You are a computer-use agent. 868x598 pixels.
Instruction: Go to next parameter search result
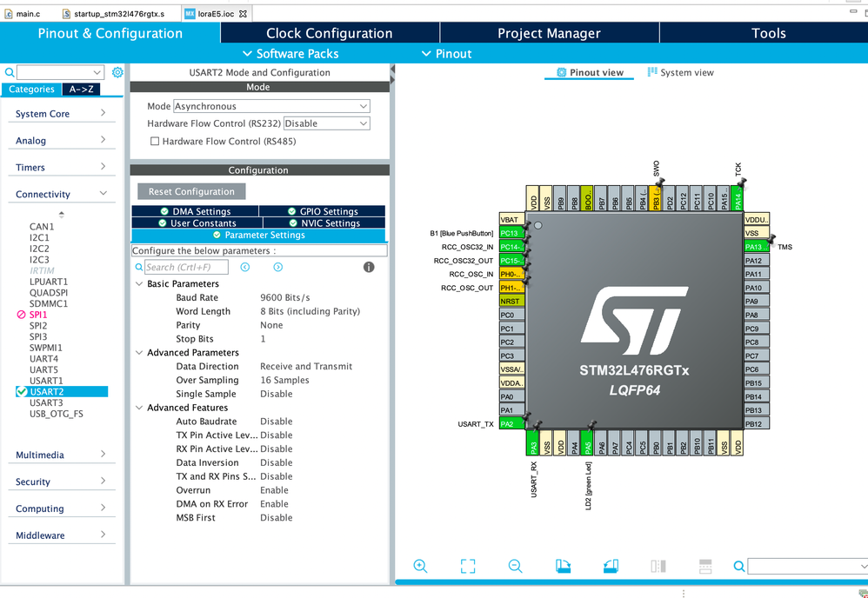[278, 267]
